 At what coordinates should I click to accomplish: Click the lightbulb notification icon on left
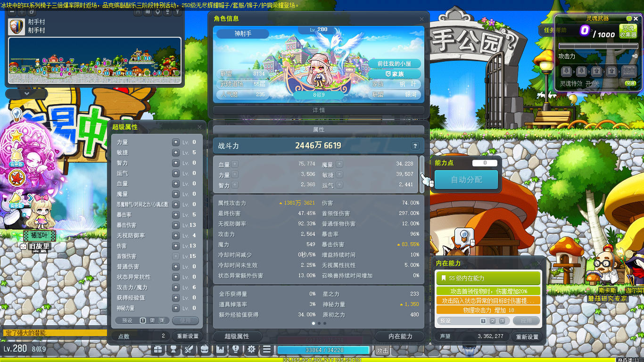17,115
